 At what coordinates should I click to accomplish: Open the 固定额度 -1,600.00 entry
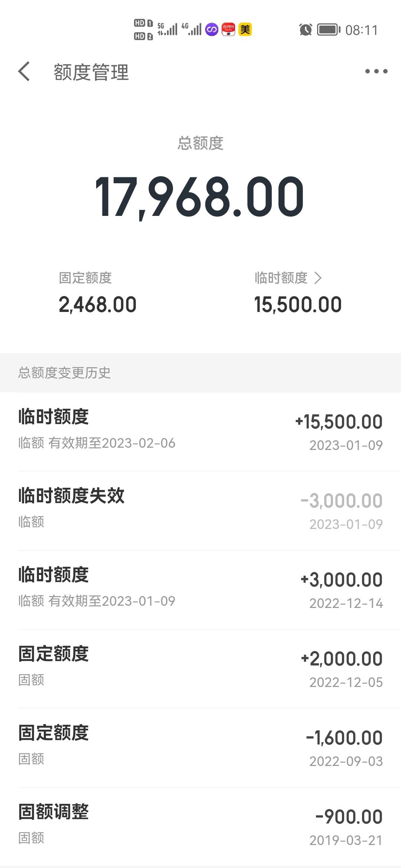tap(200, 748)
